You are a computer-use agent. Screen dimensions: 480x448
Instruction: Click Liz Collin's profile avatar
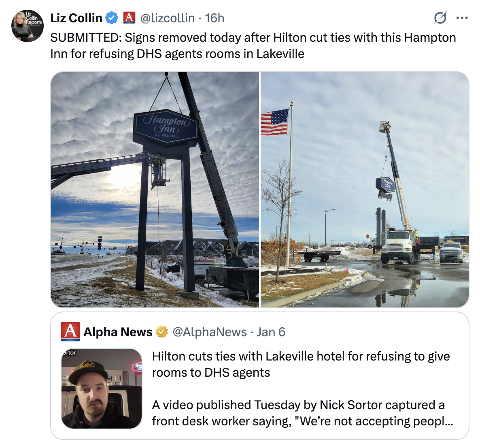[x=28, y=26]
